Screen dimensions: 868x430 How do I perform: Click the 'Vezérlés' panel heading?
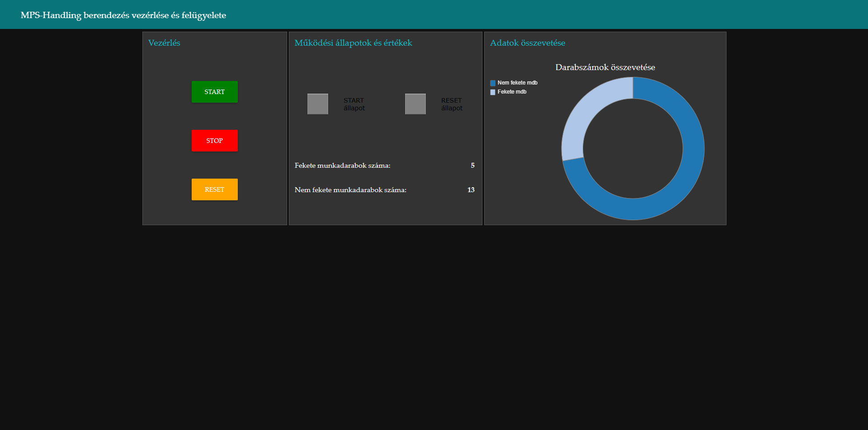(x=164, y=43)
